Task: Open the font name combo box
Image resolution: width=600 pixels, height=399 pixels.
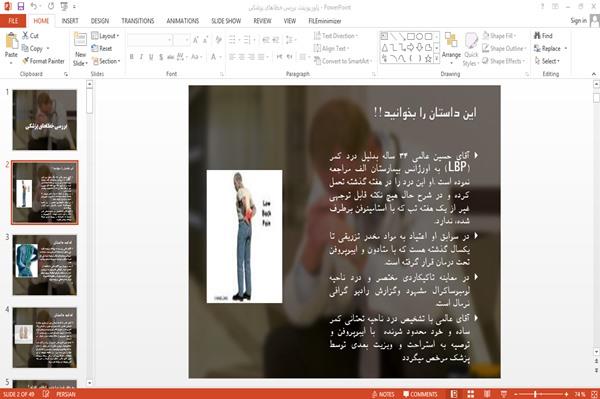Action: [150, 40]
